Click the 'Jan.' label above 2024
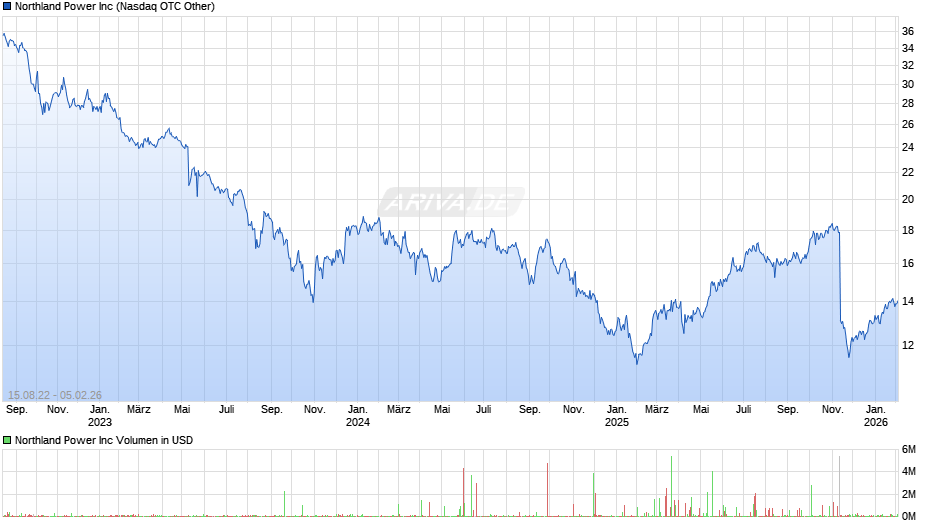 (358, 410)
